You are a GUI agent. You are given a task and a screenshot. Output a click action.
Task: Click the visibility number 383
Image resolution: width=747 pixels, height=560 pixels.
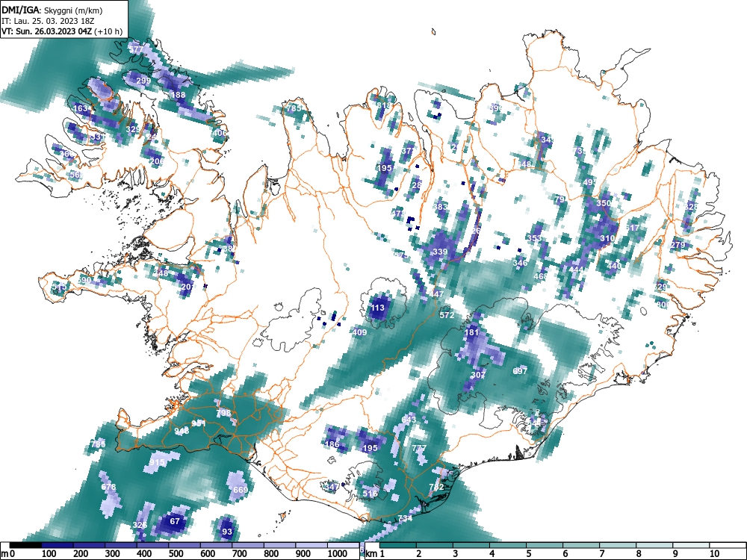coord(440,207)
